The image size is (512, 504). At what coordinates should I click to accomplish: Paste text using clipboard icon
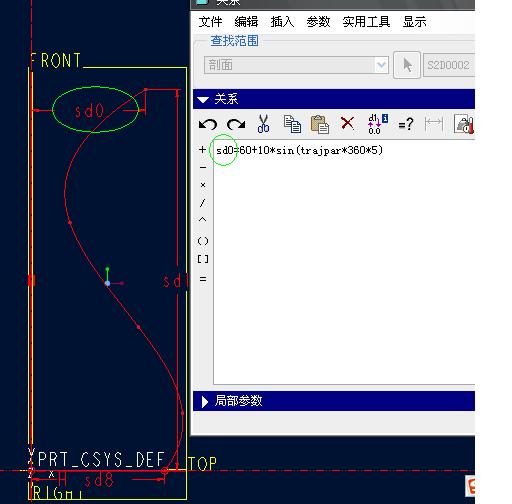pyautogui.click(x=320, y=124)
